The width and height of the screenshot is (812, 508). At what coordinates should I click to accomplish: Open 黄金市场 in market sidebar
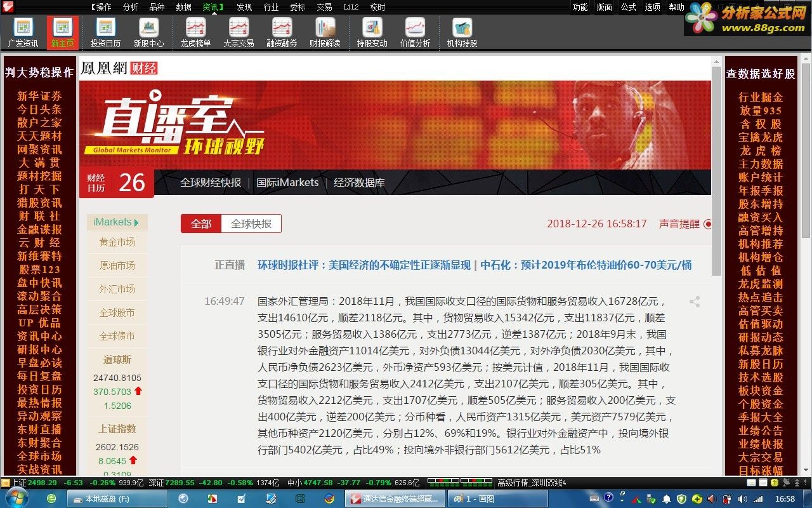tap(117, 242)
